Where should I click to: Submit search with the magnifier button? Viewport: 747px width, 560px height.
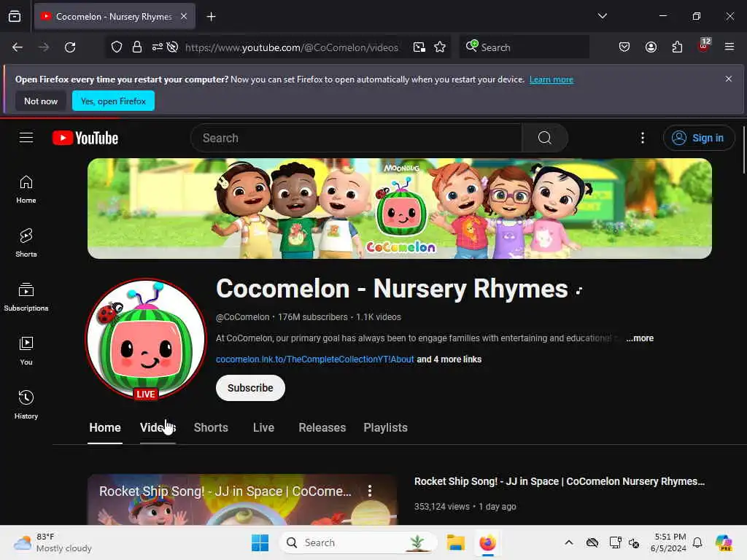544,138
